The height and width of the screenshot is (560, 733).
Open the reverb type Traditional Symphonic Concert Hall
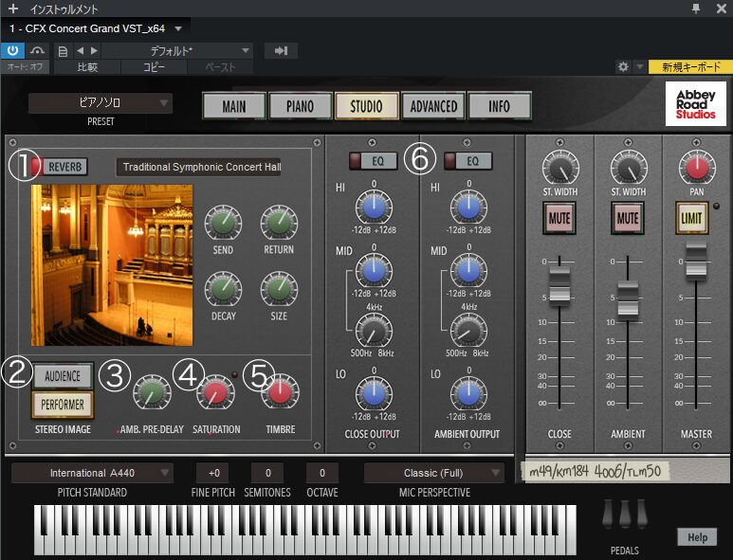[199, 167]
